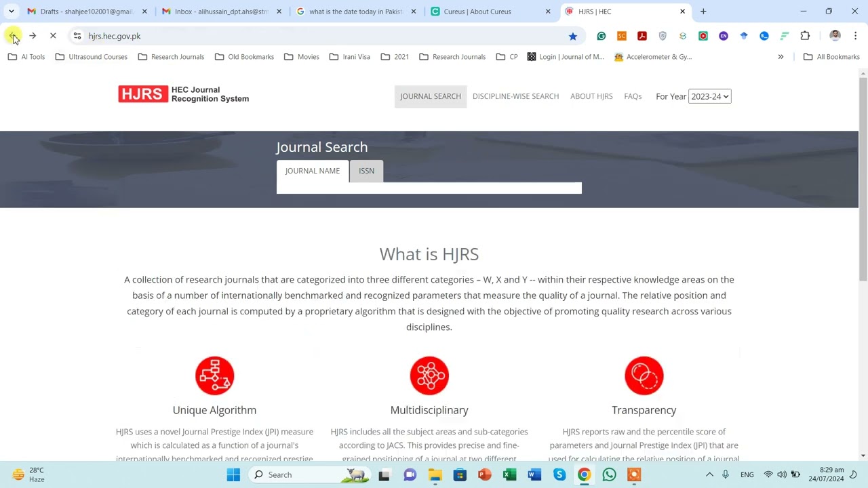Switch to the Cureus About tab

pyautogui.click(x=492, y=12)
